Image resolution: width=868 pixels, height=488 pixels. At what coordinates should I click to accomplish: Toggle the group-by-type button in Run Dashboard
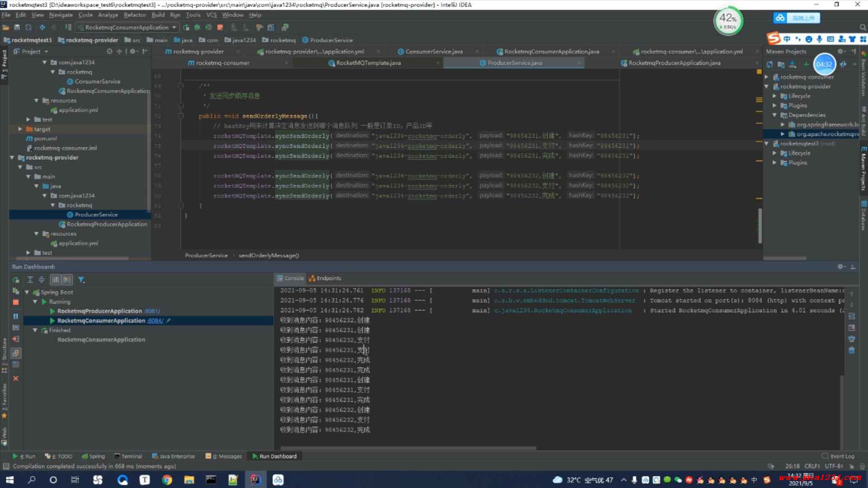tap(55, 280)
